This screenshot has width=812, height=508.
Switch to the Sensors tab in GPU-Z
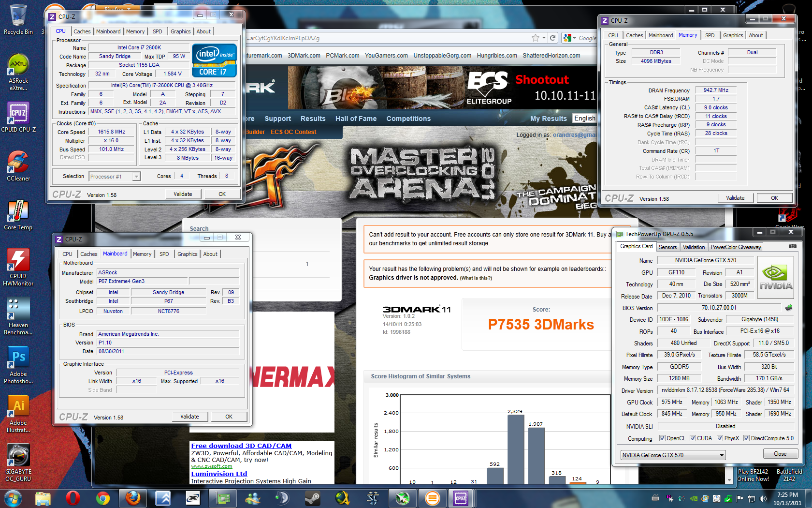667,247
